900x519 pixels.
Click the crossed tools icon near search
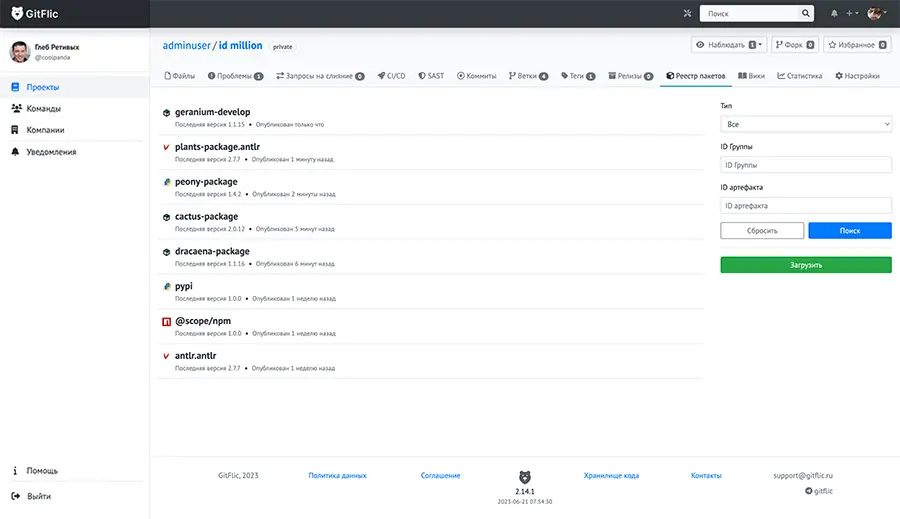point(687,13)
